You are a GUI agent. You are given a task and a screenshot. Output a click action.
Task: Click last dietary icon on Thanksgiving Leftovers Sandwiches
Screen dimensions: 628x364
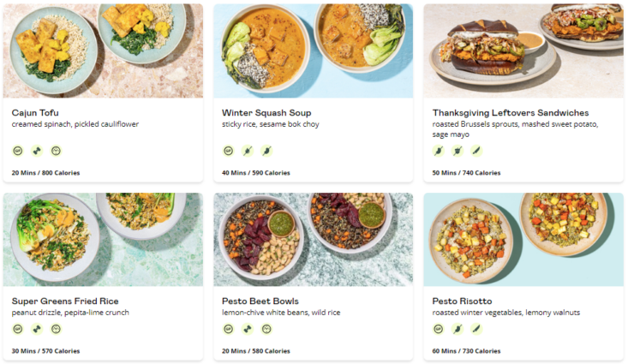476,151
